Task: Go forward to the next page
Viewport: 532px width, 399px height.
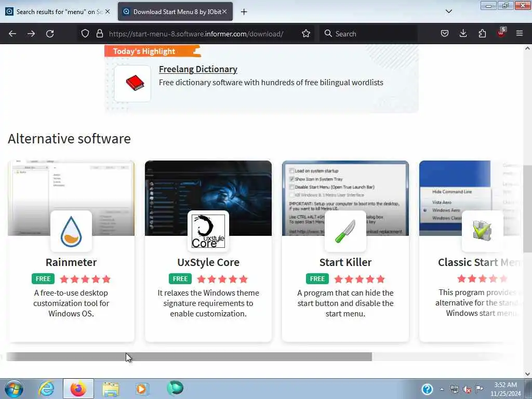Action: pos(31,34)
